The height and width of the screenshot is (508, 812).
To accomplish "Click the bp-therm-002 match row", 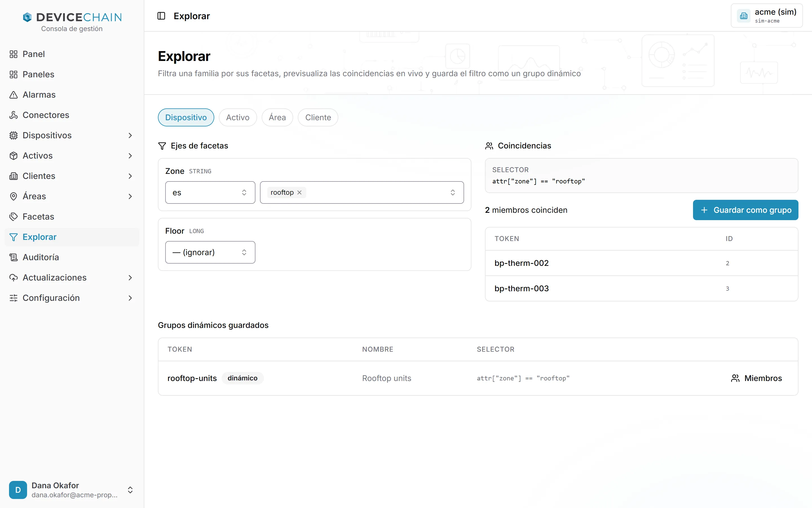I will (641, 263).
